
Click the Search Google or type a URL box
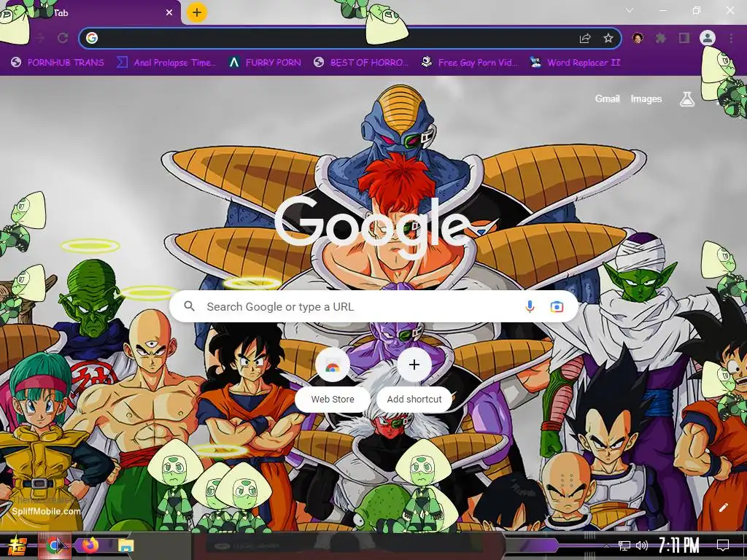coord(374,307)
